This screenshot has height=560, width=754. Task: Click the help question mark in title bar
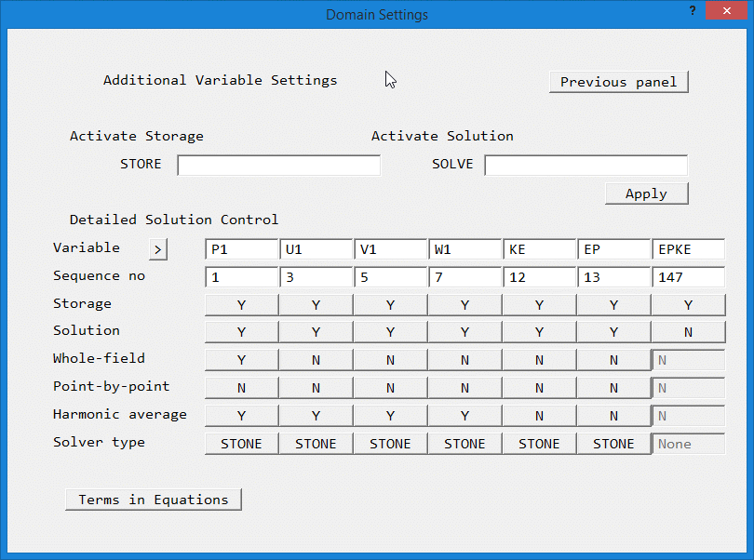coord(693,10)
